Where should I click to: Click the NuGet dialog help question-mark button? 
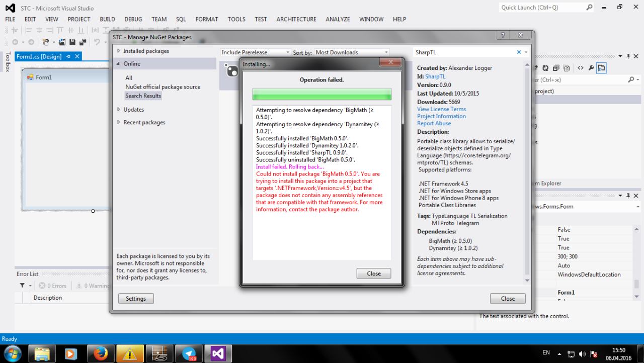click(x=502, y=35)
